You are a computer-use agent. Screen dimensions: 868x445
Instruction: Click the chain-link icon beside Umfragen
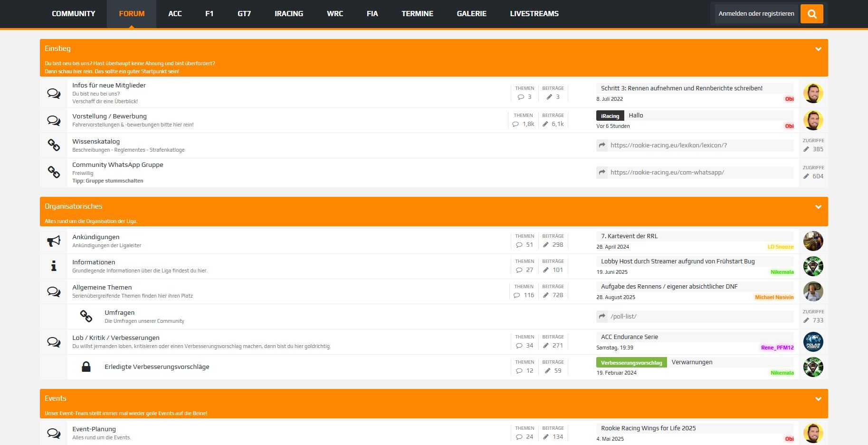(x=86, y=316)
